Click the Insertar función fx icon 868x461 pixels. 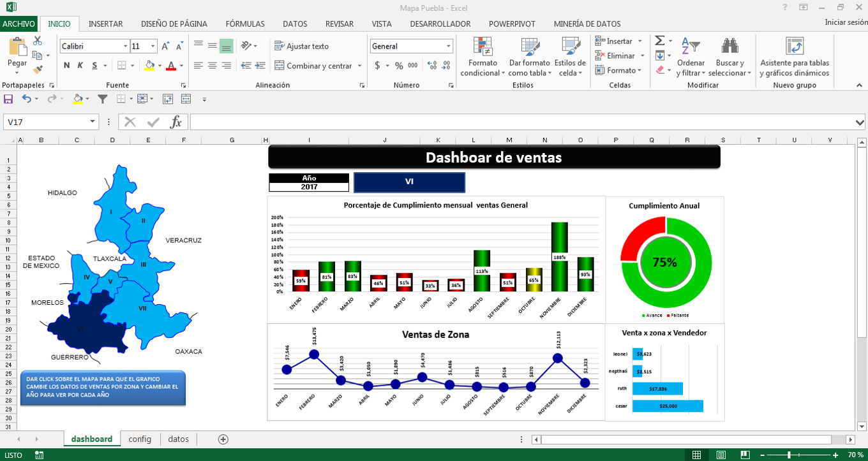[176, 122]
